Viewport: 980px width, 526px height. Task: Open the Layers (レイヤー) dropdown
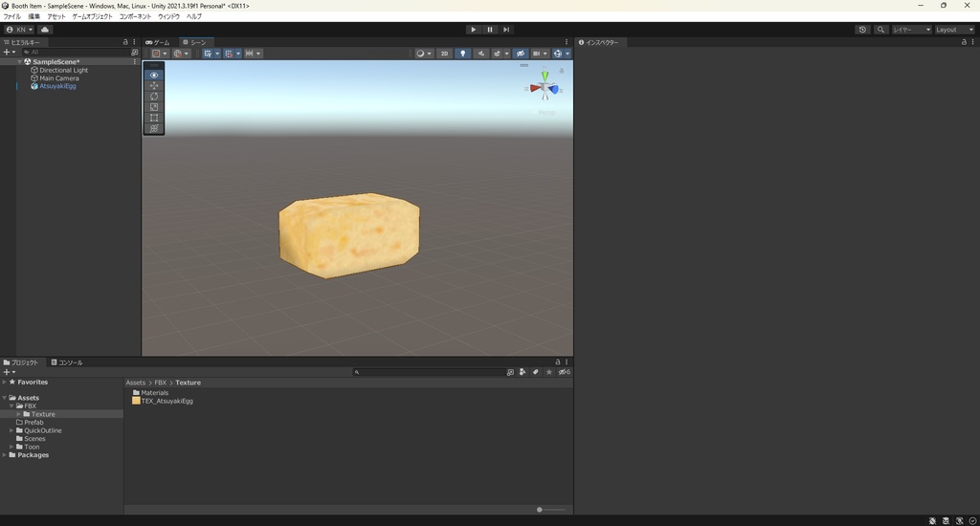[x=911, y=30]
